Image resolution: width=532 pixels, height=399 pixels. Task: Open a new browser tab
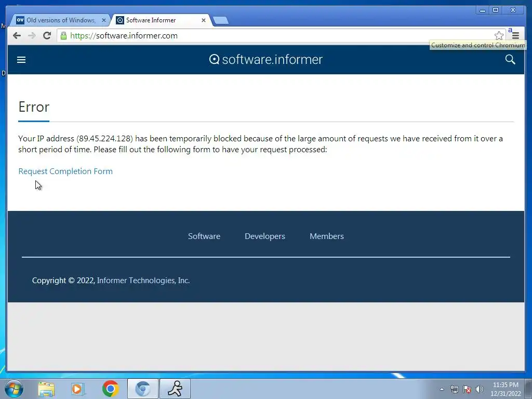pyautogui.click(x=221, y=21)
